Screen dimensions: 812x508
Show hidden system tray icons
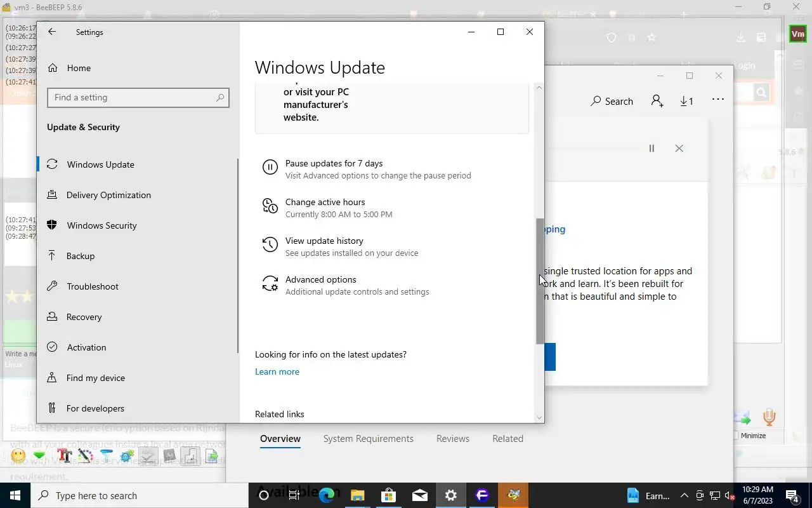click(684, 496)
